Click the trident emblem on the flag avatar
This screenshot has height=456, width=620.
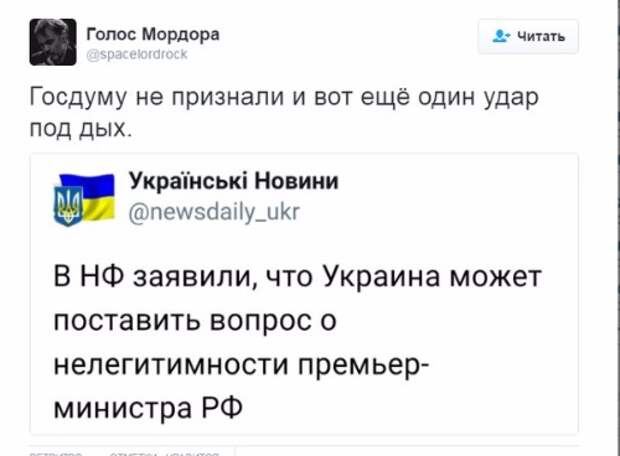69,207
